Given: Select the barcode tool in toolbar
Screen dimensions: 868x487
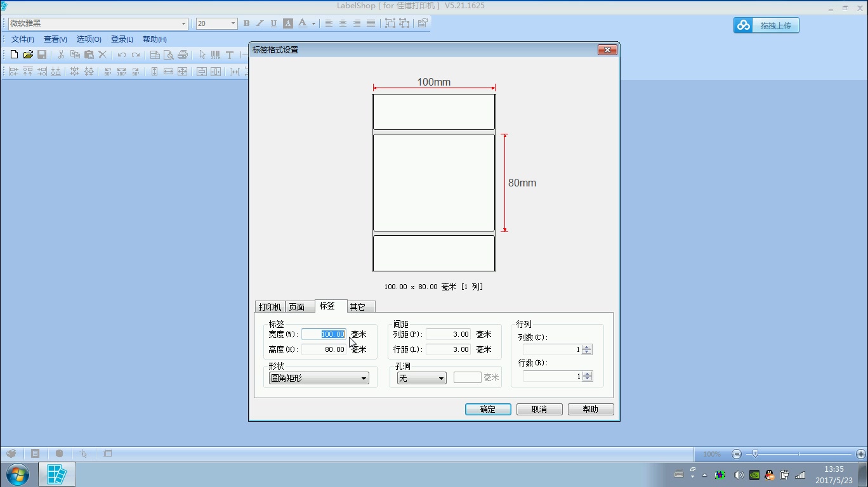Looking at the screenshot, I should pos(216,55).
